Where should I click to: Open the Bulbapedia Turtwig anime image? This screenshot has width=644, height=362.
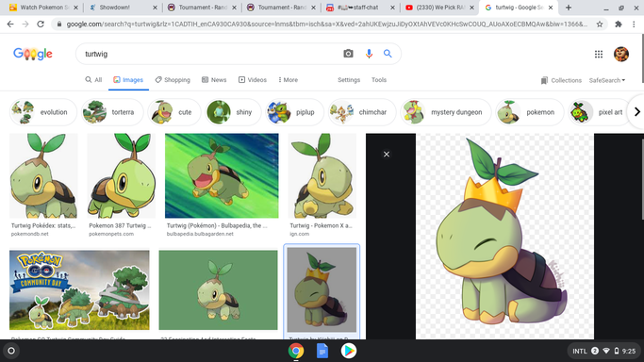coord(222,175)
